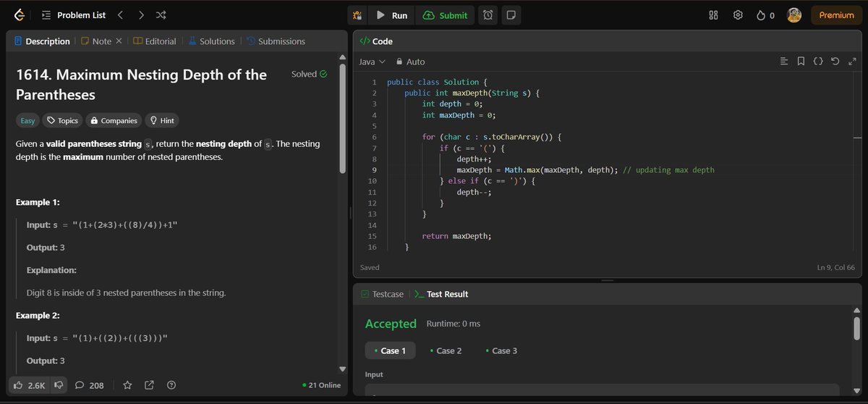Click the Solved status badge
The height and width of the screenshot is (404, 868).
pos(309,74)
